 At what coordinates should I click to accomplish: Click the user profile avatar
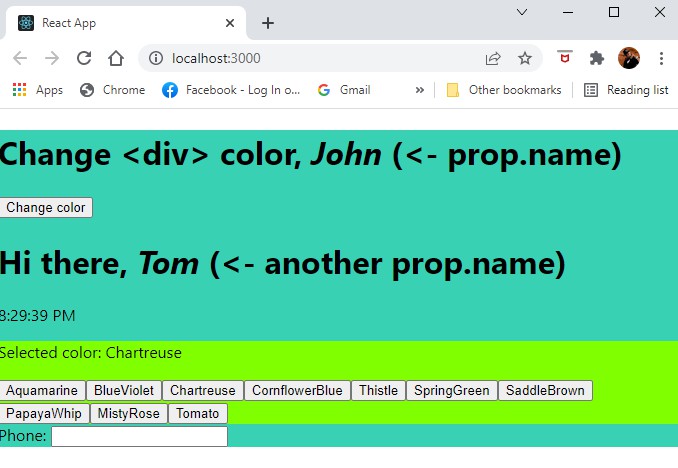(x=629, y=58)
